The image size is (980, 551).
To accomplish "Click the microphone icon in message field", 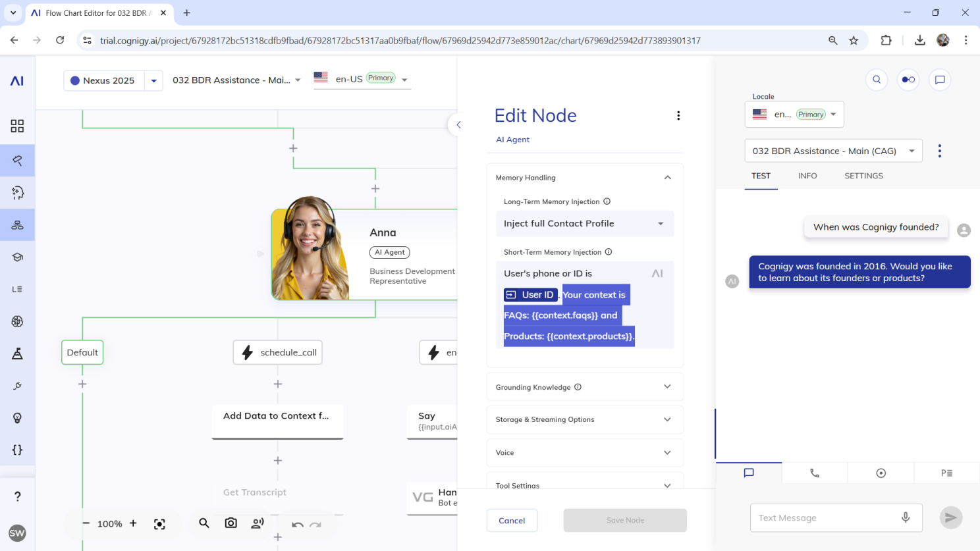I will point(906,518).
